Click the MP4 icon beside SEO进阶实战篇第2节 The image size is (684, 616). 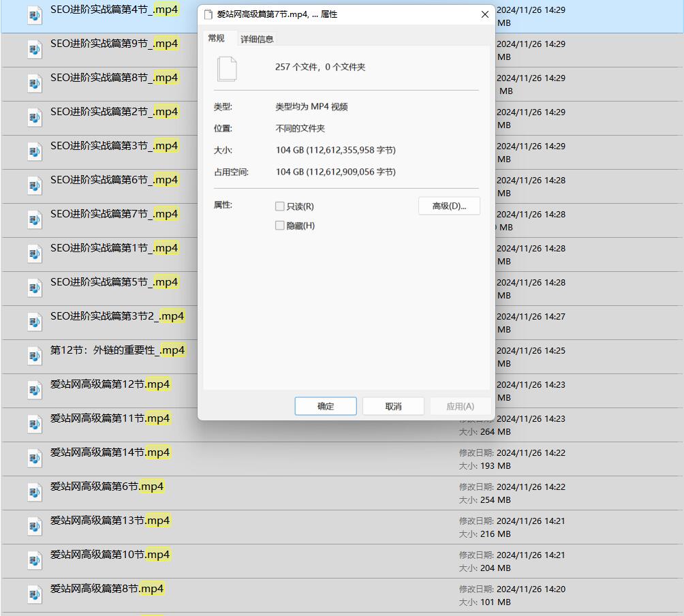(35, 117)
